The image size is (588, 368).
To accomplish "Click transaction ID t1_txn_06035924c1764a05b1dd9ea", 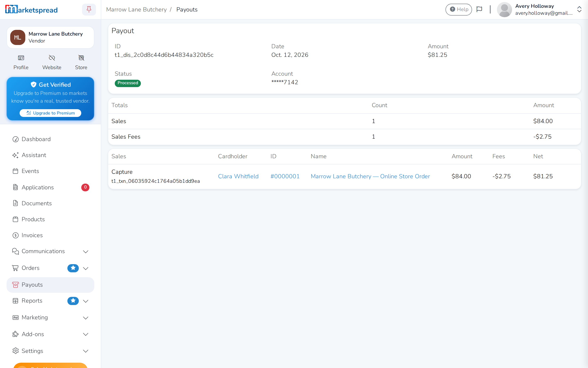I will (156, 181).
